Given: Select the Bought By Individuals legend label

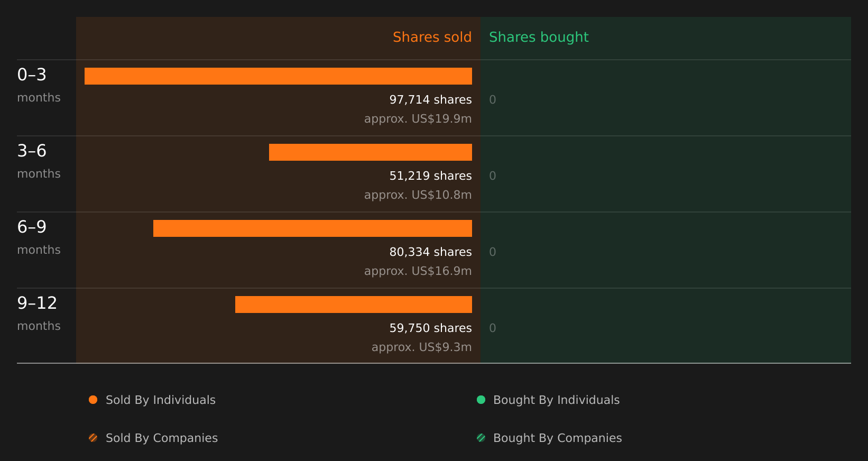Looking at the screenshot, I should 556,400.
